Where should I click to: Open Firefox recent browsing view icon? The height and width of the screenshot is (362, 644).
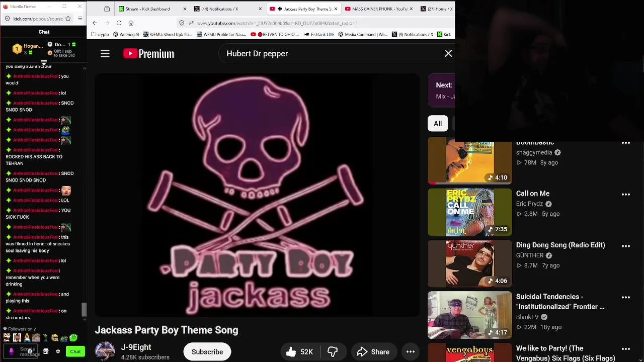(107, 9)
